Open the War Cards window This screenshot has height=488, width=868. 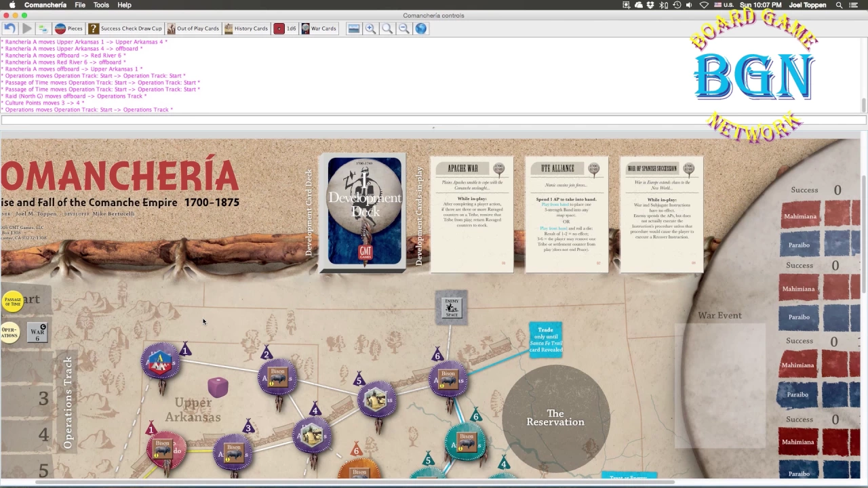(x=319, y=28)
